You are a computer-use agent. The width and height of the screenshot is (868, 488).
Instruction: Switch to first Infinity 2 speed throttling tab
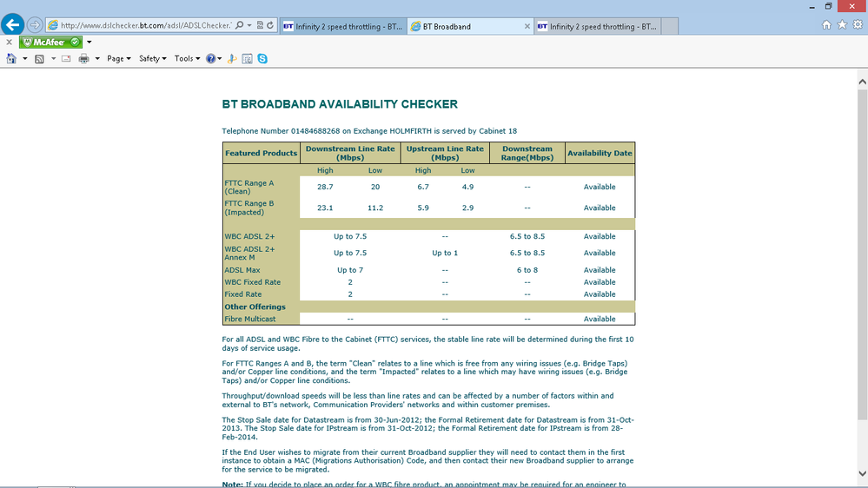[x=343, y=26]
